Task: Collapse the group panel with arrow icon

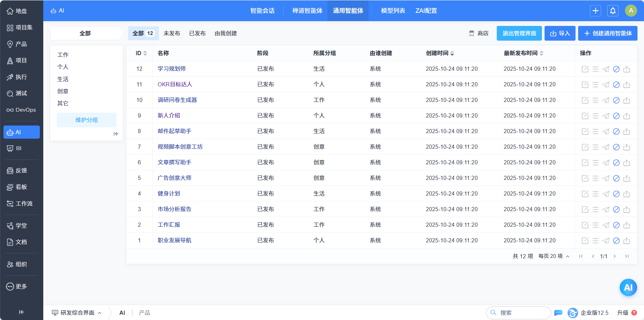Action: [x=116, y=134]
